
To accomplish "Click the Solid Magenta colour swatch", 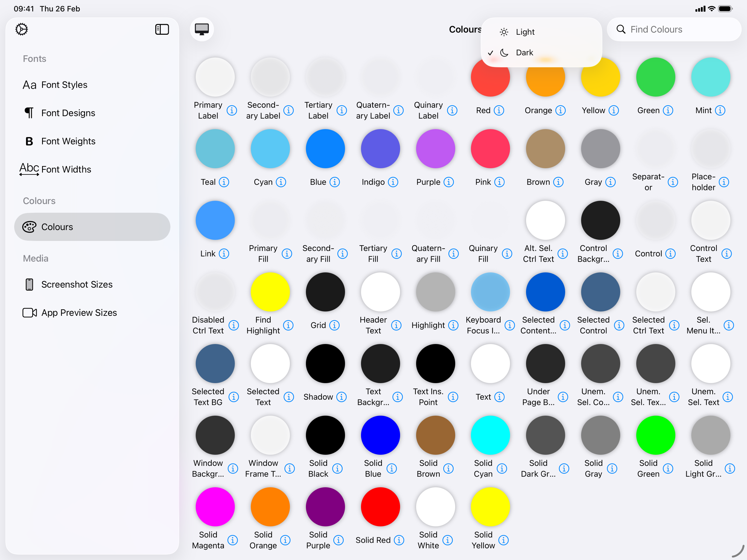I will coord(215,507).
